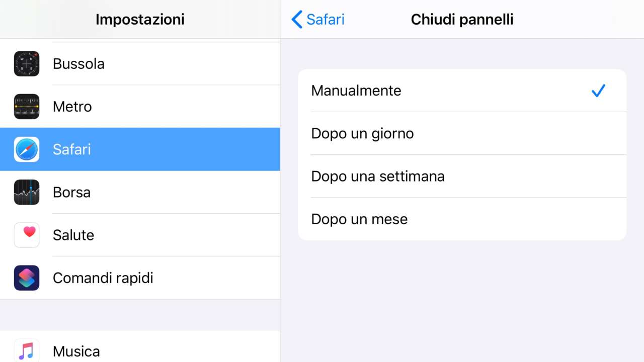Tap the Safari compass icon

click(27, 149)
